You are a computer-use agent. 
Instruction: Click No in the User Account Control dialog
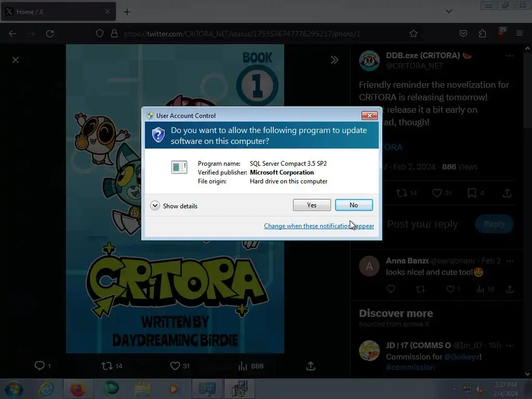pyautogui.click(x=353, y=205)
